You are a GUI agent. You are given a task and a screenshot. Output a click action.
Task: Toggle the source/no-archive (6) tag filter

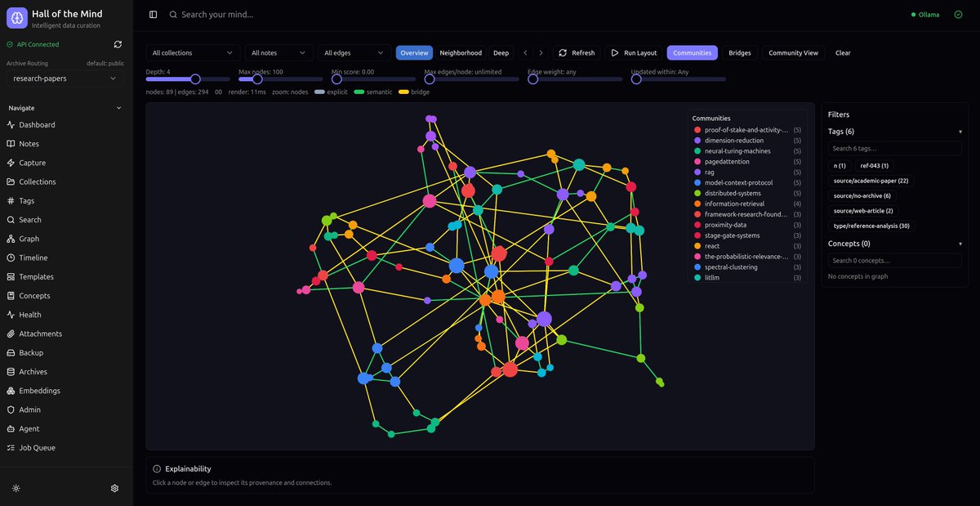pos(862,196)
